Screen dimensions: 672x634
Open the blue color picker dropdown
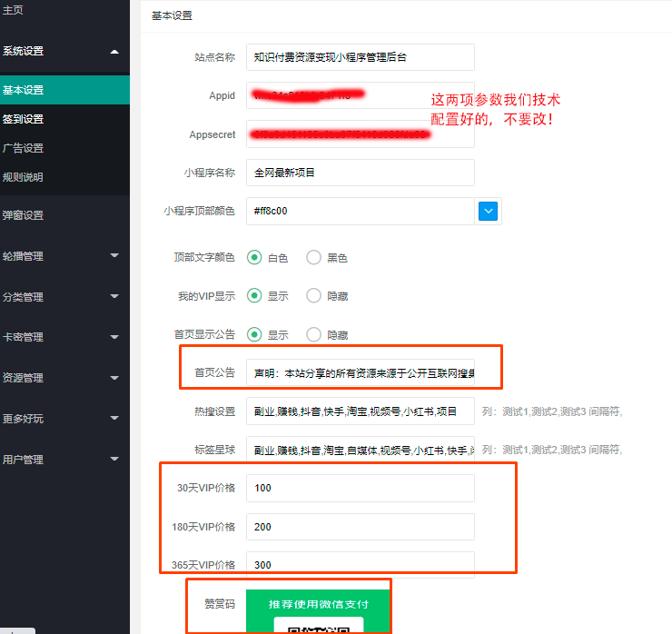pyautogui.click(x=488, y=211)
